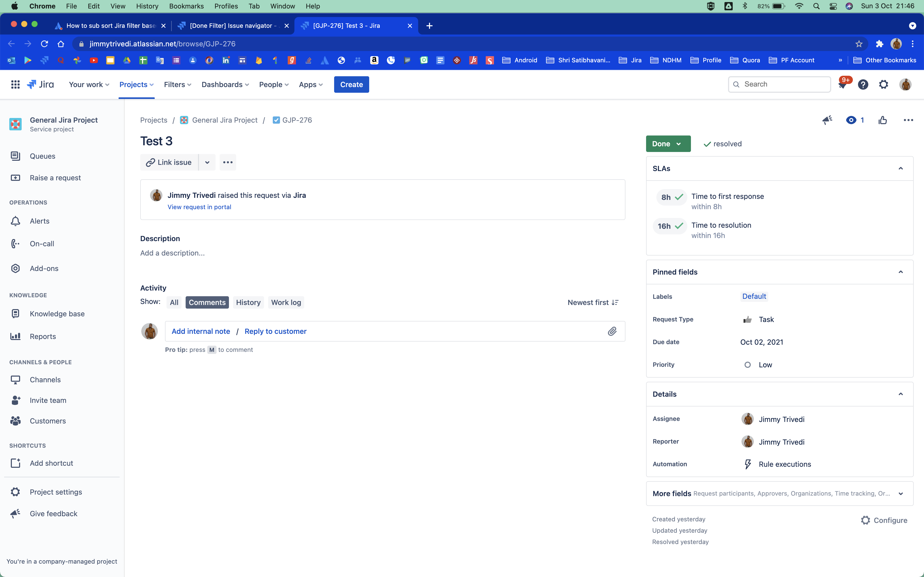
Task: Open Queues in the sidebar
Action: coord(42,156)
